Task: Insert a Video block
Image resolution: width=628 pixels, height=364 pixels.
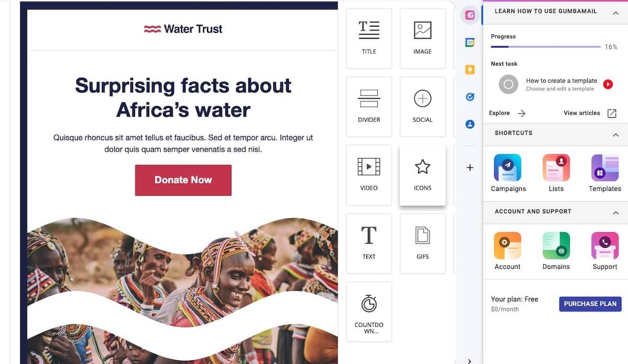Action: pyautogui.click(x=369, y=175)
